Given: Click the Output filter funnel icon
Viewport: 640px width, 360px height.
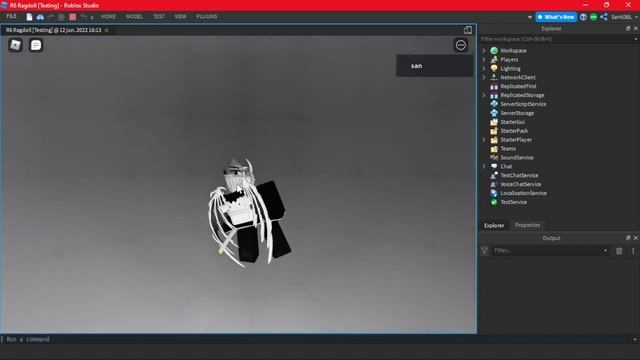Looking at the screenshot, I should [x=484, y=251].
